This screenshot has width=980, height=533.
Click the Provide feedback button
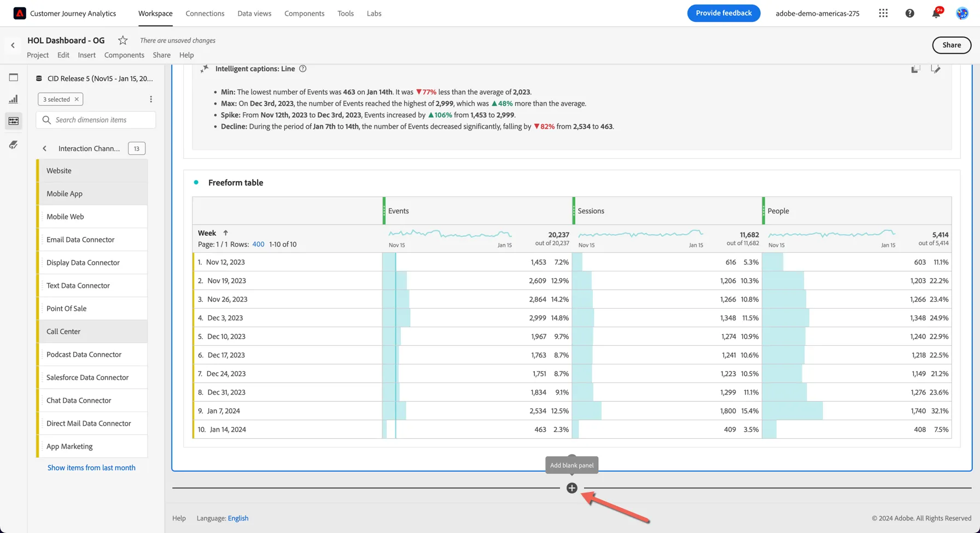coord(724,13)
